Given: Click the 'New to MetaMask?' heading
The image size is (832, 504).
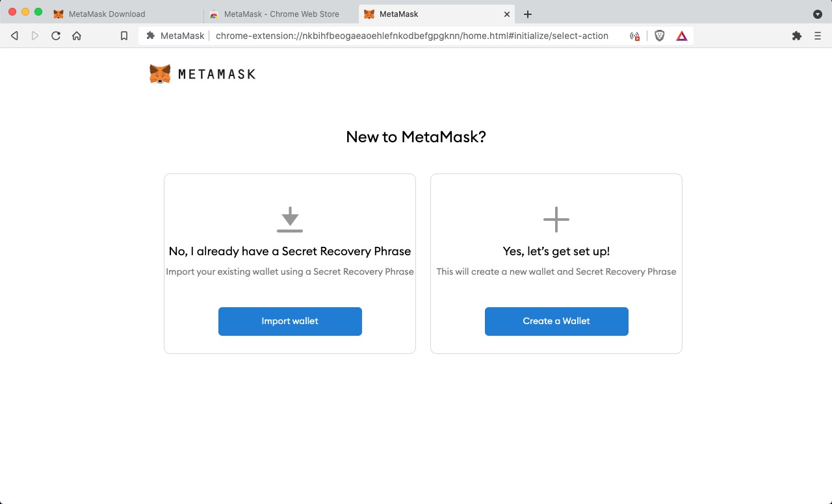Looking at the screenshot, I should click(x=416, y=137).
